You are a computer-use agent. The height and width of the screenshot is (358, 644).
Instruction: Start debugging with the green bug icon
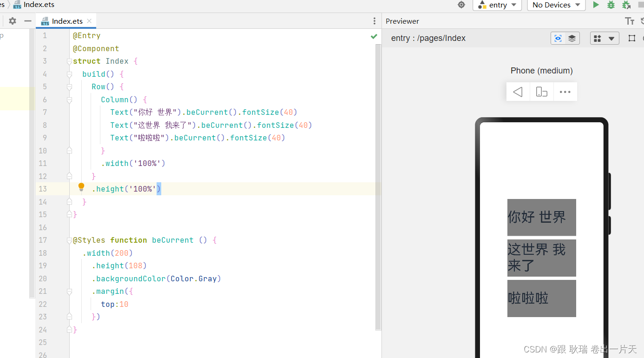[611, 5]
